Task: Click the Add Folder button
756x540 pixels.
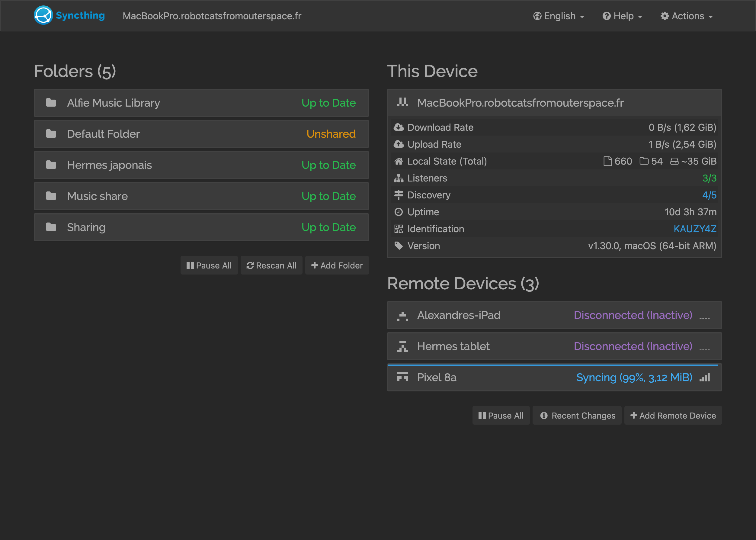Action: tap(337, 265)
